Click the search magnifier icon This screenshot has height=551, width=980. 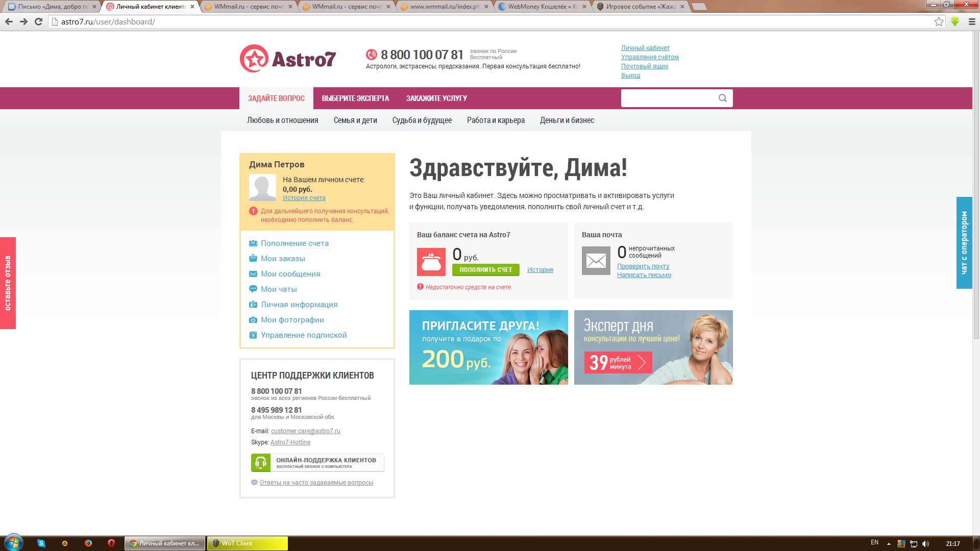click(722, 98)
